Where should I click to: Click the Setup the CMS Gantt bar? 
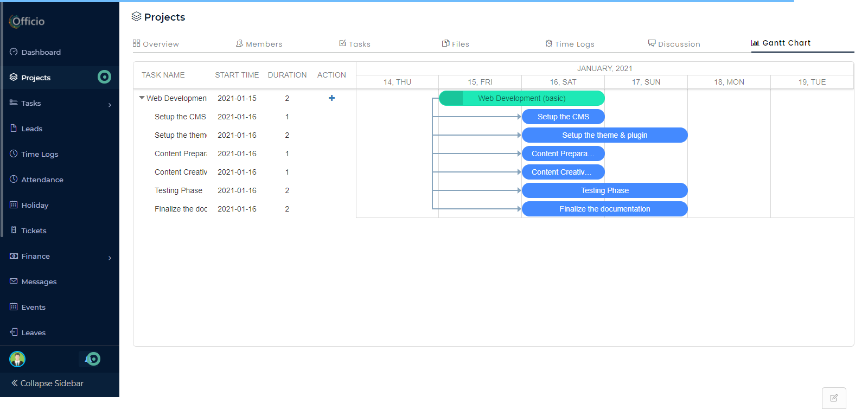563,117
